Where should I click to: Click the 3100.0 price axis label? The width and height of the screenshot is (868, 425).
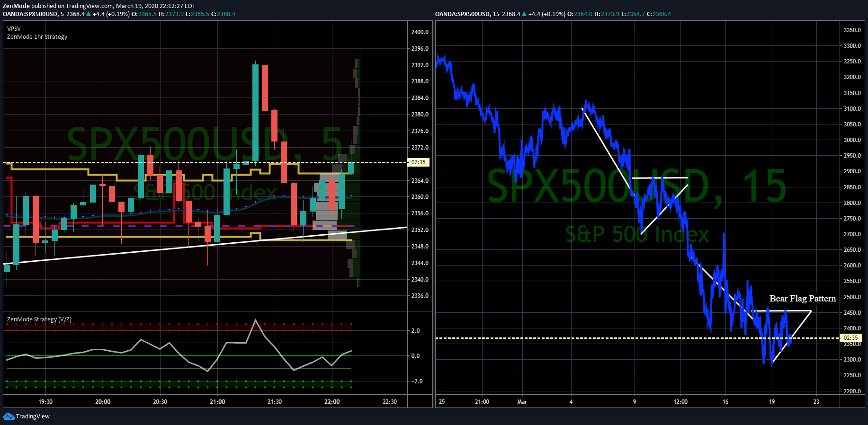852,109
